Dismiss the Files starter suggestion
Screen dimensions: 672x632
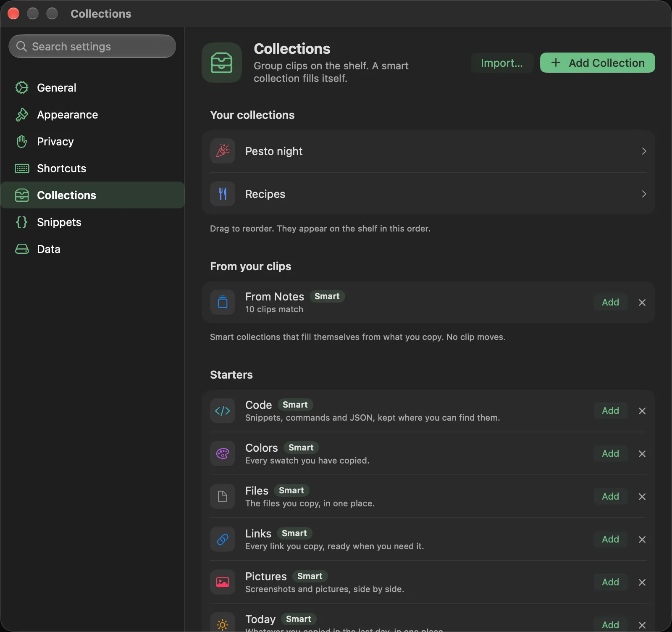[x=642, y=496]
